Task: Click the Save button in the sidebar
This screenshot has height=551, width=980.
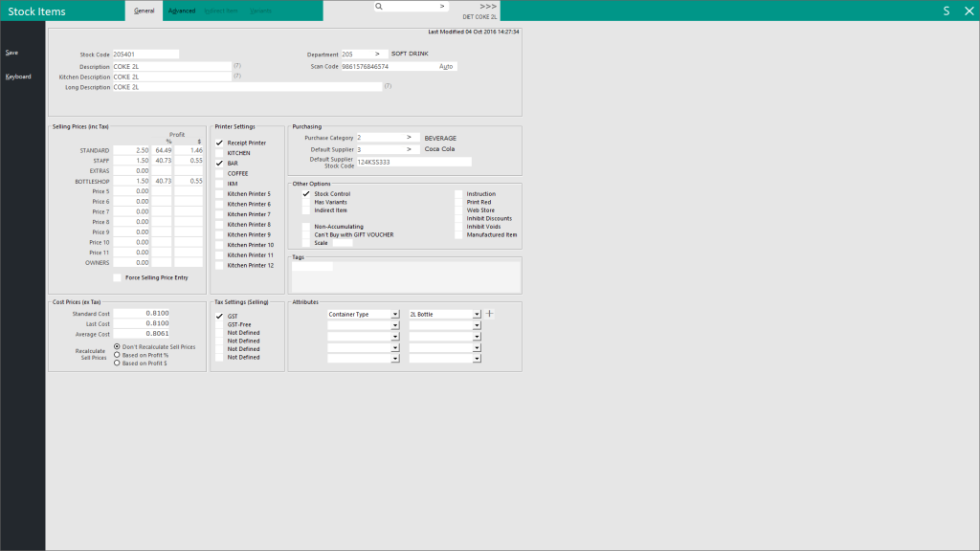Action: [x=11, y=52]
